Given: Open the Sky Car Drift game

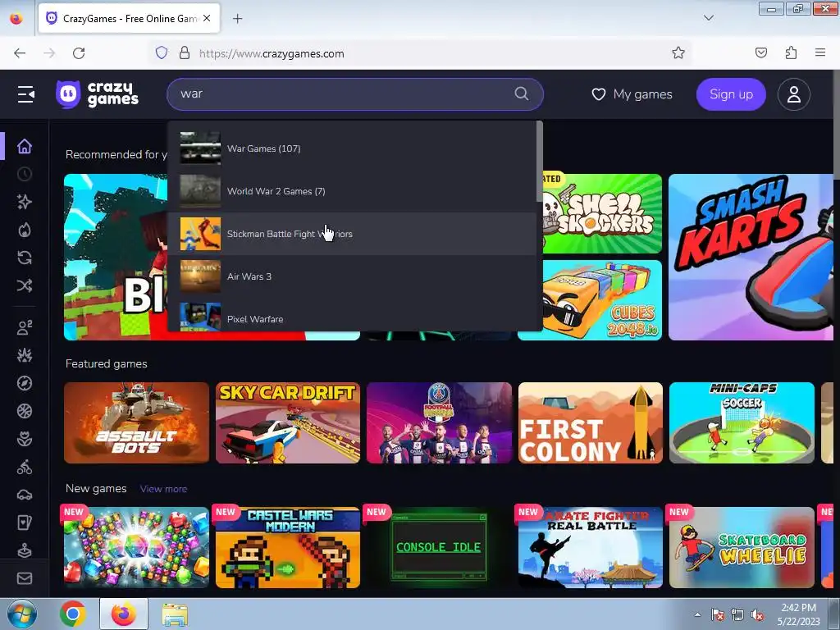Looking at the screenshot, I should pyautogui.click(x=288, y=422).
